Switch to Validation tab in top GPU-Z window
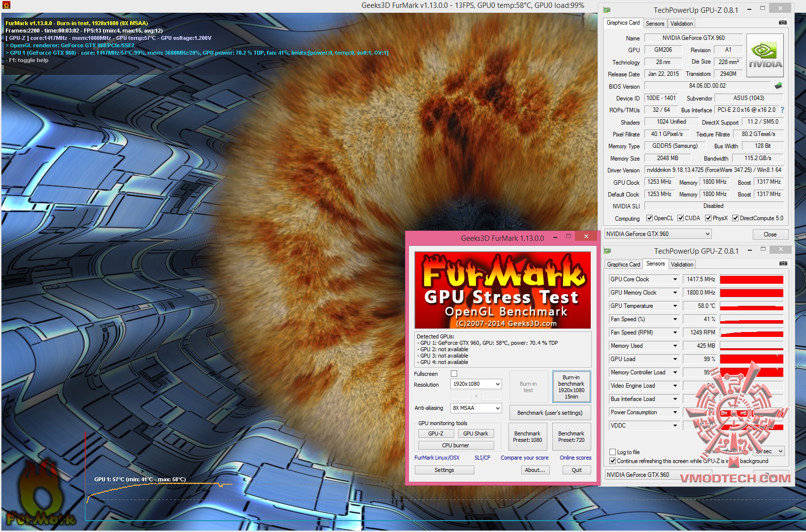The width and height of the screenshot is (806, 532). coord(681,24)
